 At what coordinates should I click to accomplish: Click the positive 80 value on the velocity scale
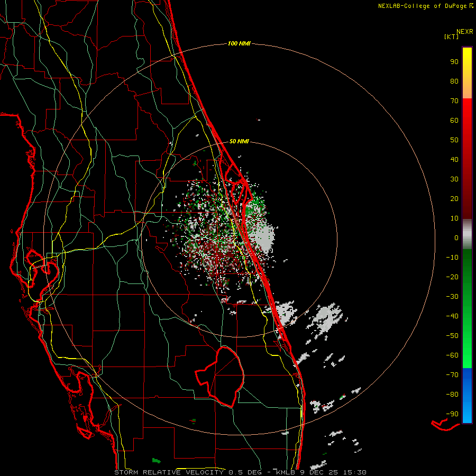(x=454, y=81)
